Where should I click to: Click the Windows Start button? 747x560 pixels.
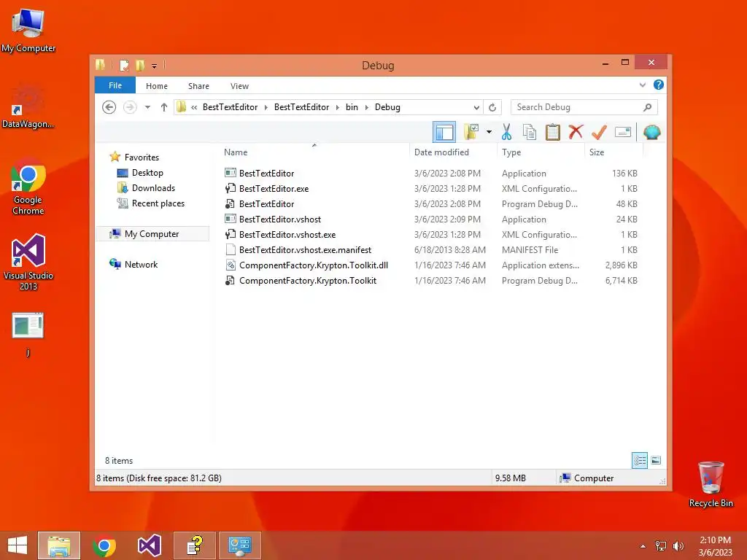click(18, 545)
